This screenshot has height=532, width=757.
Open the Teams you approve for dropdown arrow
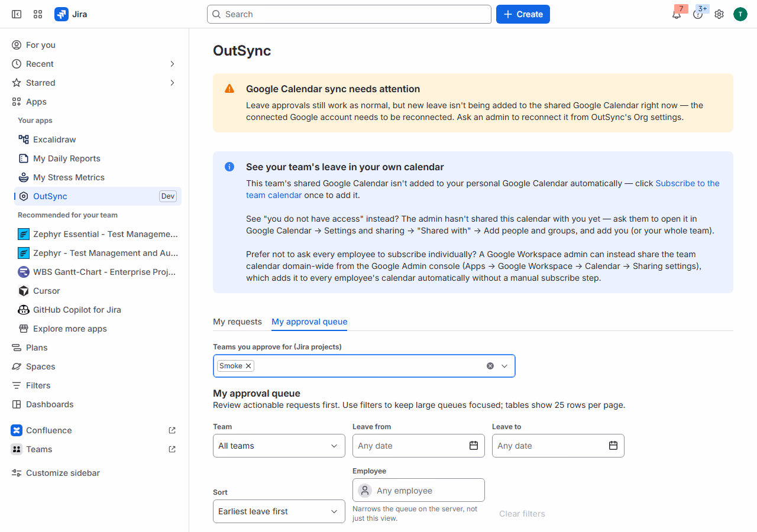tap(504, 366)
